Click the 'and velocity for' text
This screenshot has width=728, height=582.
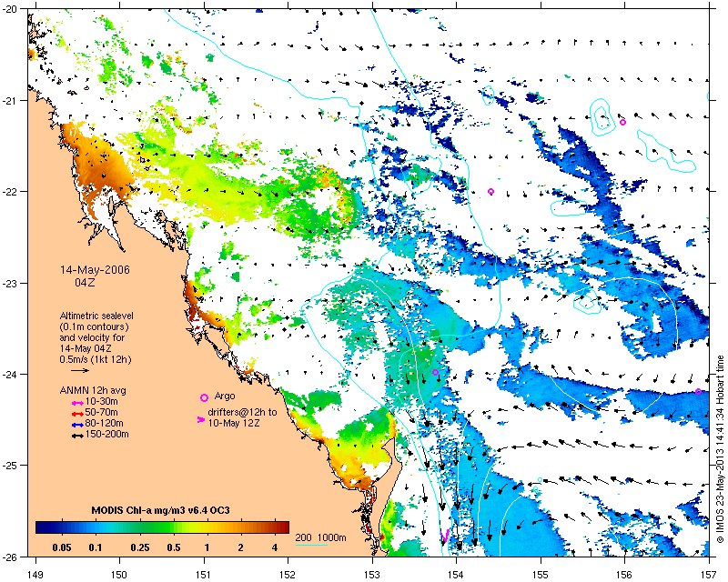pyautogui.click(x=92, y=337)
